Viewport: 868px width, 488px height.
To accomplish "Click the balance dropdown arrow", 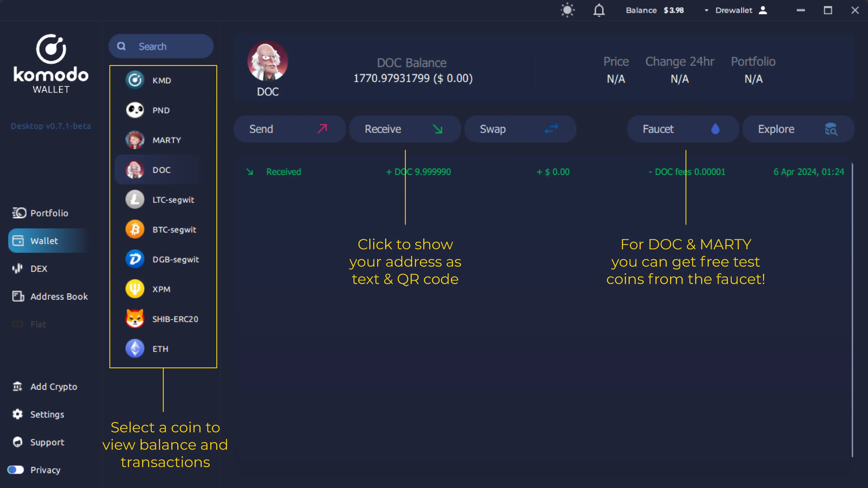I will coord(706,10).
